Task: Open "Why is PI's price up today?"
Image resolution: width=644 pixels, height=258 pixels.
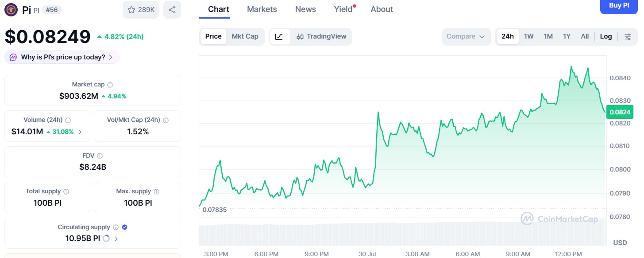Action: (x=62, y=57)
